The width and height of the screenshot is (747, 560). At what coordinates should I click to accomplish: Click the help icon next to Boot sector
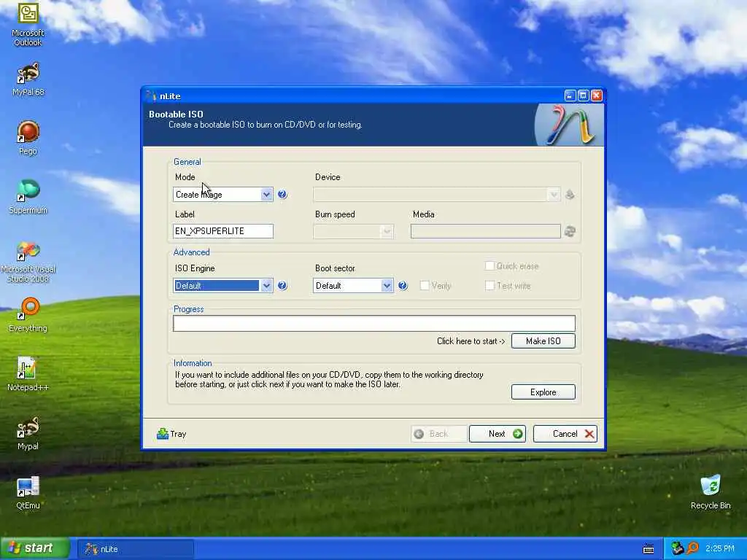tap(403, 285)
